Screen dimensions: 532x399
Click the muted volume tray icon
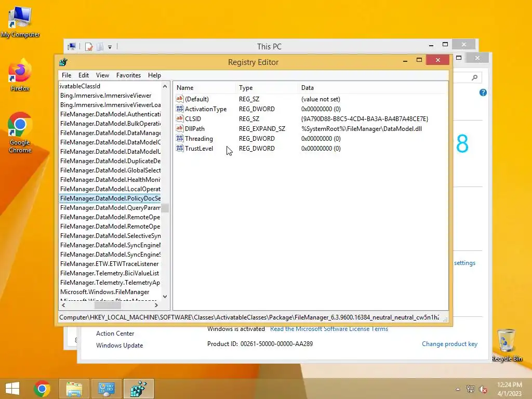pos(483,389)
